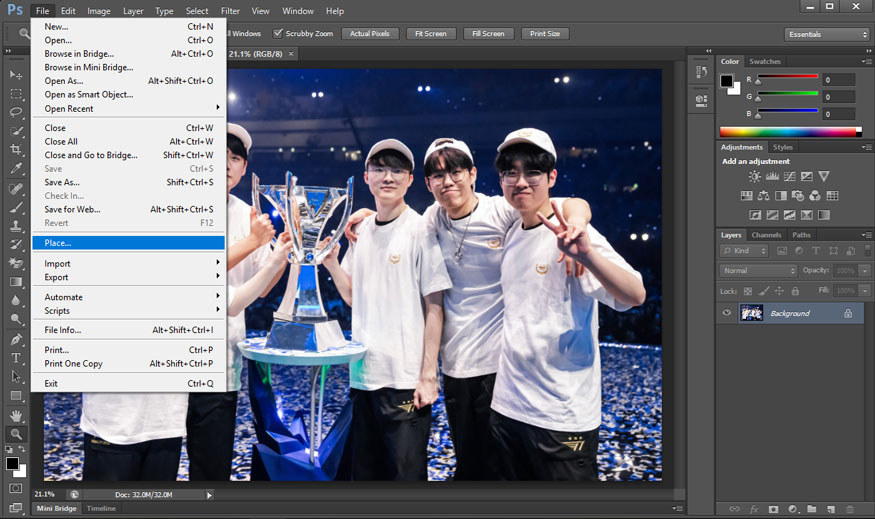Switch to the Swatches tab
The image size is (875, 519).
point(765,61)
